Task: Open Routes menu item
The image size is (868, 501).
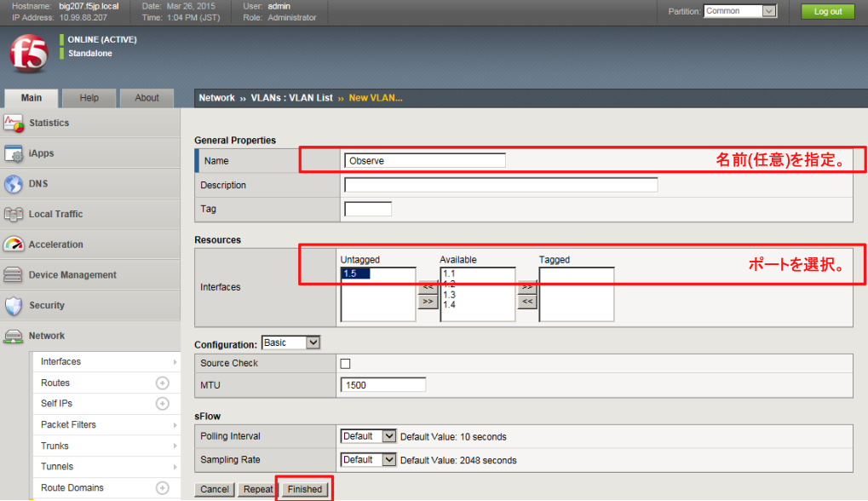Action: click(55, 383)
